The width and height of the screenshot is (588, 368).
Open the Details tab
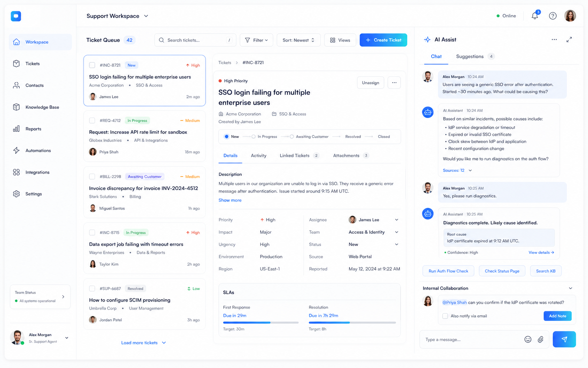point(230,156)
